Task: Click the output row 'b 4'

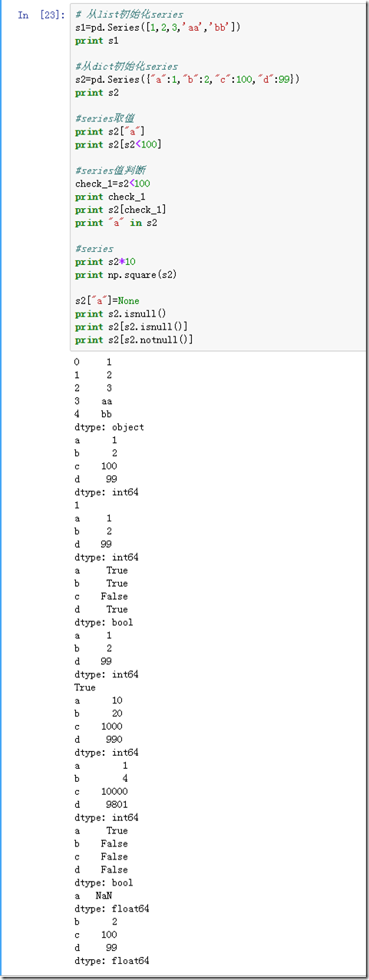Action: tap(101, 780)
